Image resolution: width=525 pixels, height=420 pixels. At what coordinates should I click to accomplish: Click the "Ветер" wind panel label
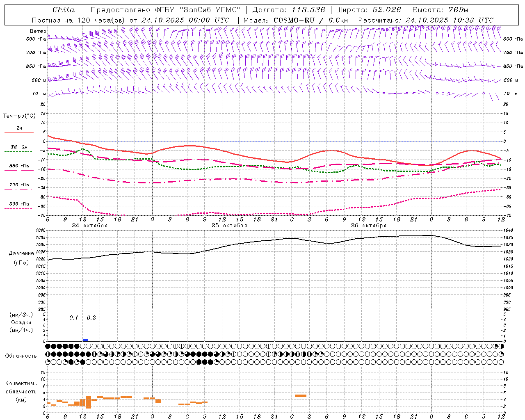click(38, 31)
